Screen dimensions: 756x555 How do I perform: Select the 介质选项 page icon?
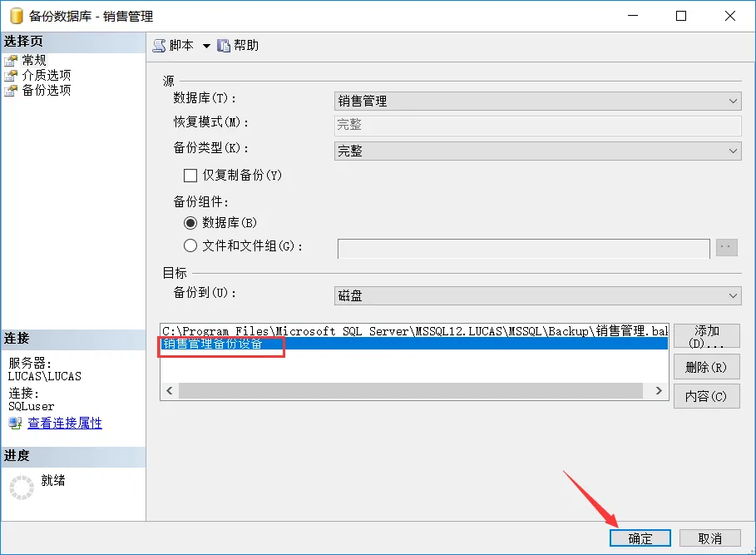(x=11, y=76)
